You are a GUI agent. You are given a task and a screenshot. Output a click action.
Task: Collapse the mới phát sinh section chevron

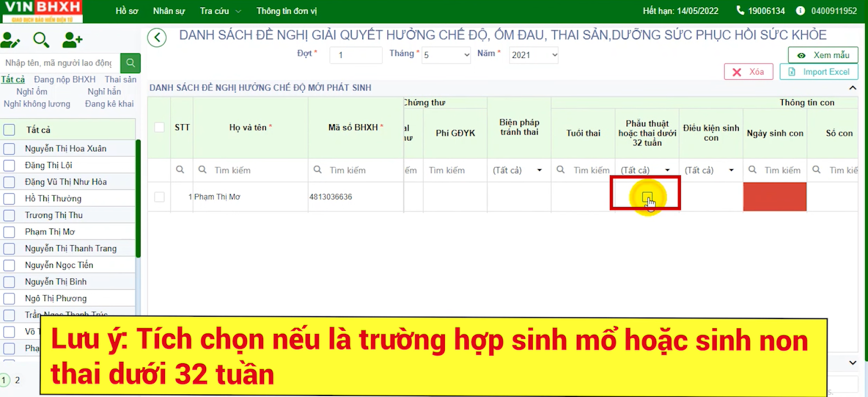point(853,88)
